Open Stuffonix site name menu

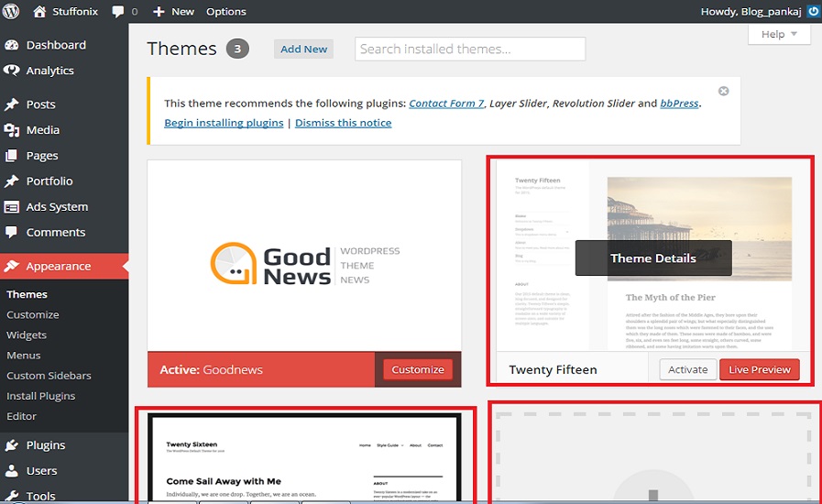click(75, 12)
